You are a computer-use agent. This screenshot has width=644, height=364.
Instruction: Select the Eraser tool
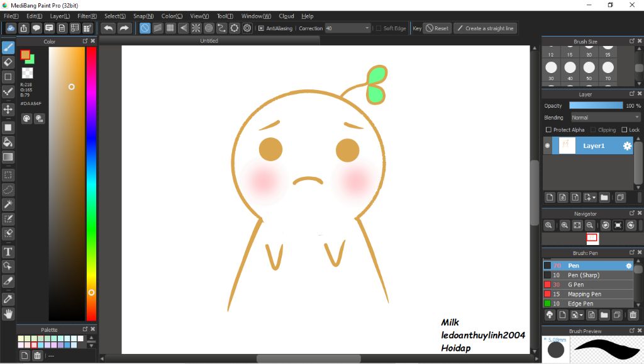point(8,62)
